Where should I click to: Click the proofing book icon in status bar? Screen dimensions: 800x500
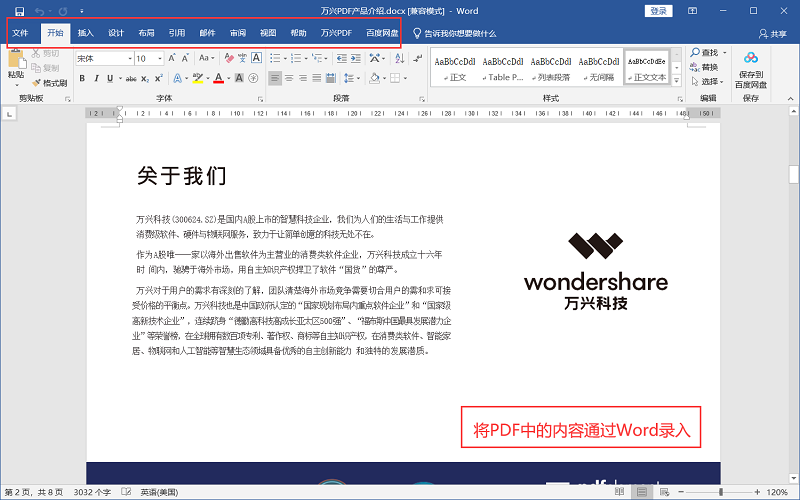click(x=126, y=492)
